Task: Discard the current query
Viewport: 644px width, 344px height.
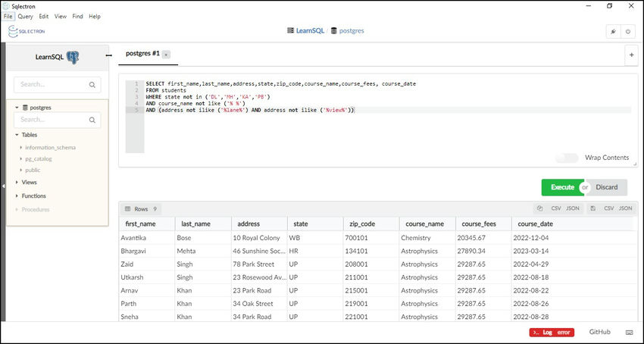Action: [x=607, y=187]
